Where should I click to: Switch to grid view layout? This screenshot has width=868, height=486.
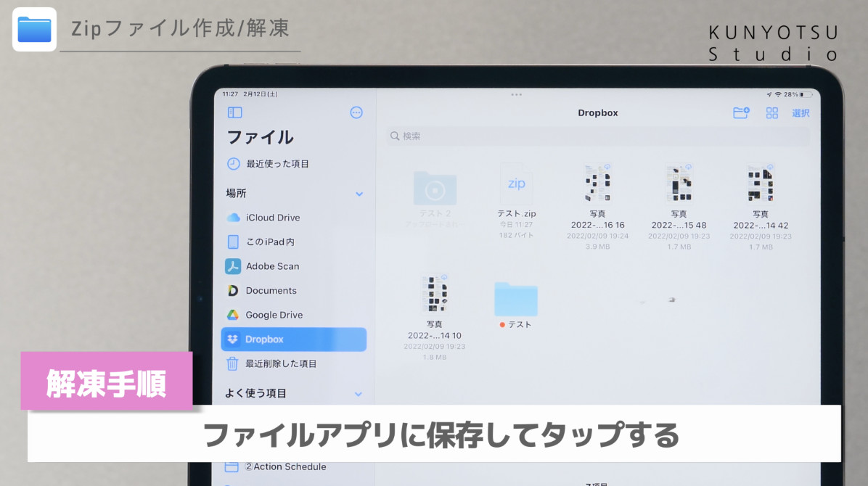click(772, 113)
